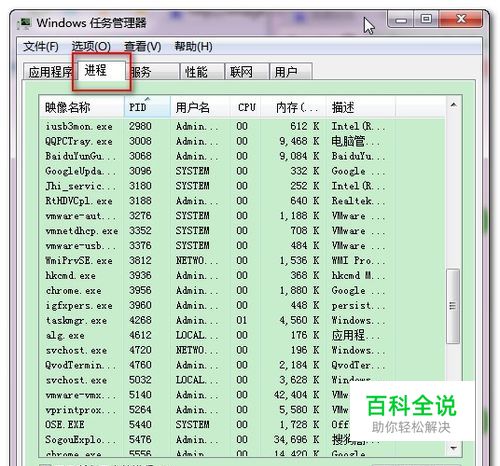Sort by PID column header
This screenshot has width=500, height=466.
tap(147, 107)
